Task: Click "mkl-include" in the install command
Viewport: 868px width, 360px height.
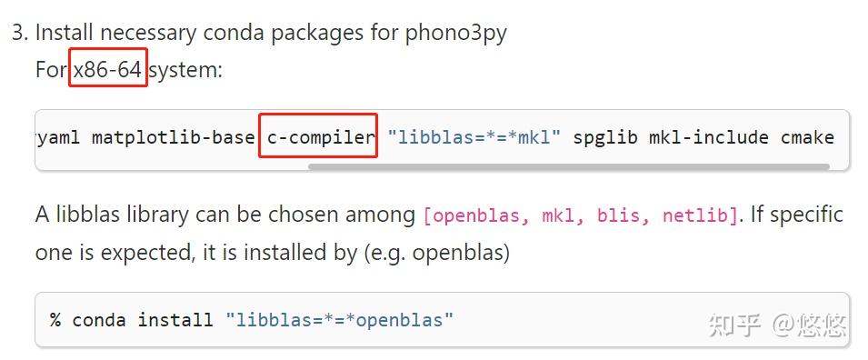Action: tap(709, 136)
